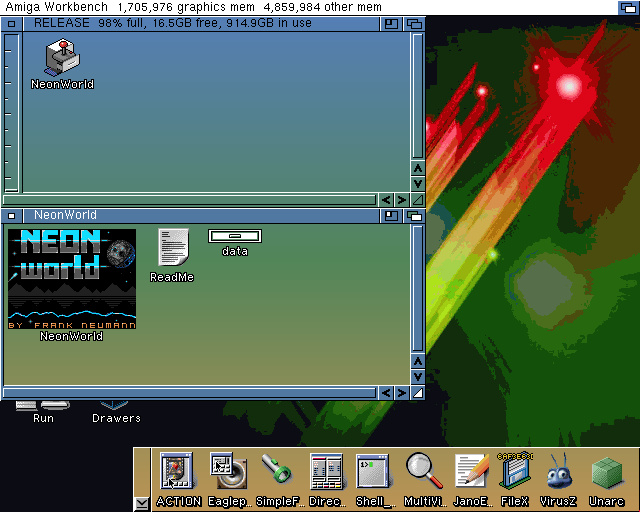This screenshot has height=512, width=640.
Task: Launch the NeonWorld game title icon
Action: point(72,279)
